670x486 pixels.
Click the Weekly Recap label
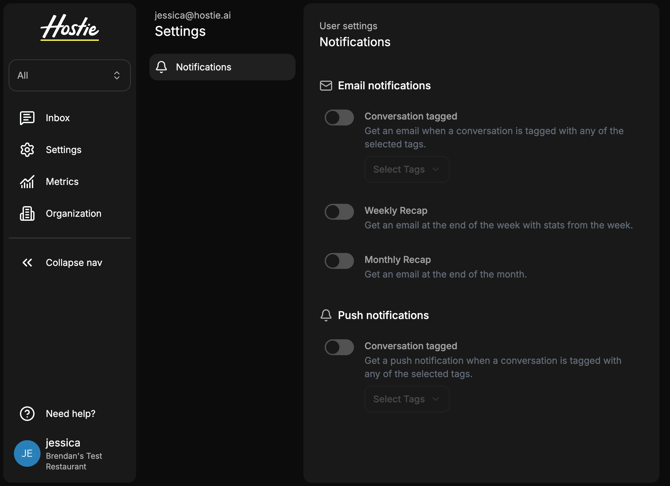396,211
